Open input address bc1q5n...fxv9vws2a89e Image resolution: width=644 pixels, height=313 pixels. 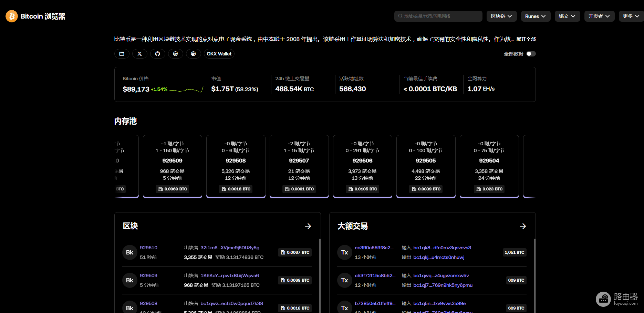click(x=439, y=303)
